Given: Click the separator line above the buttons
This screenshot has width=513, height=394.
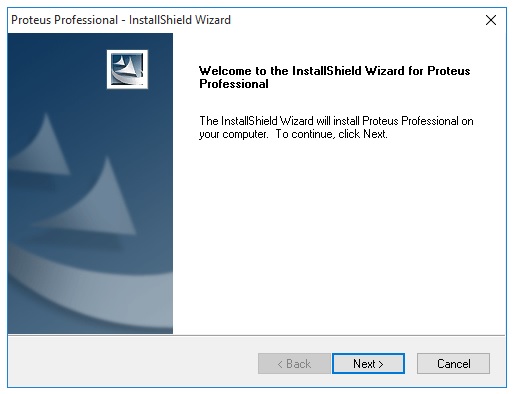Looking at the screenshot, I should tap(256, 335).
